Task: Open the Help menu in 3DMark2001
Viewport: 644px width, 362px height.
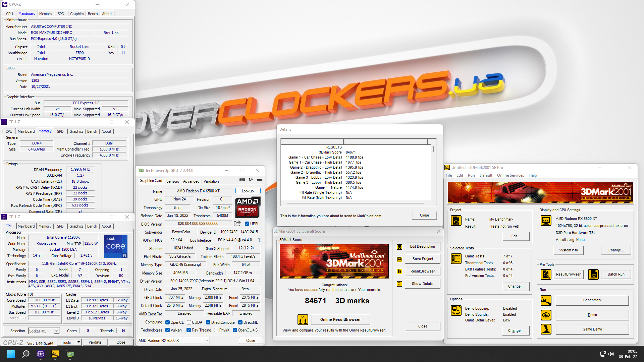Action: [x=533, y=175]
